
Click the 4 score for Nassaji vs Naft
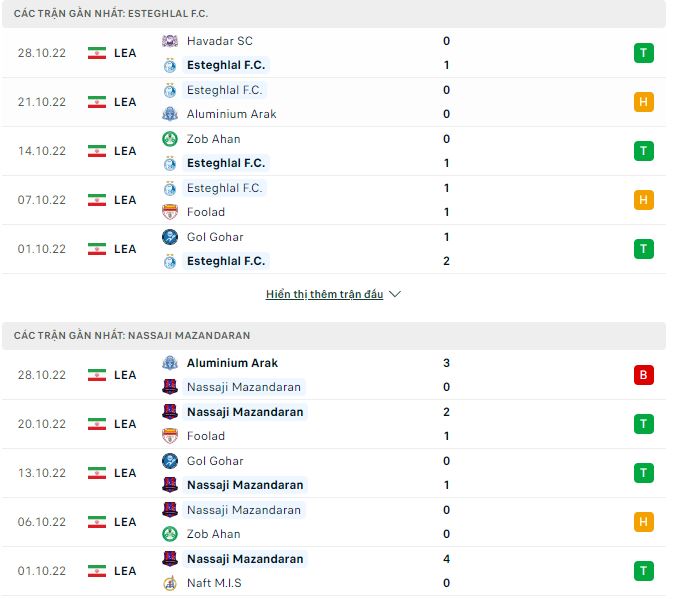(x=446, y=559)
